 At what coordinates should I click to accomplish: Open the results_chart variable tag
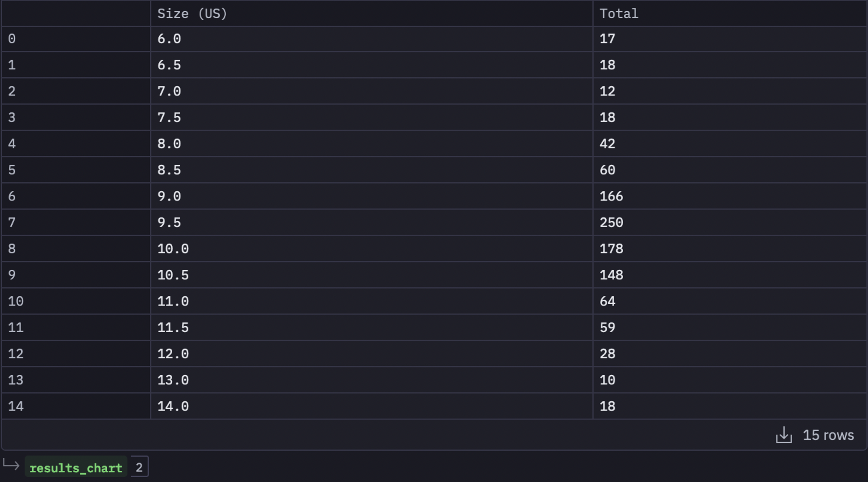click(76, 468)
